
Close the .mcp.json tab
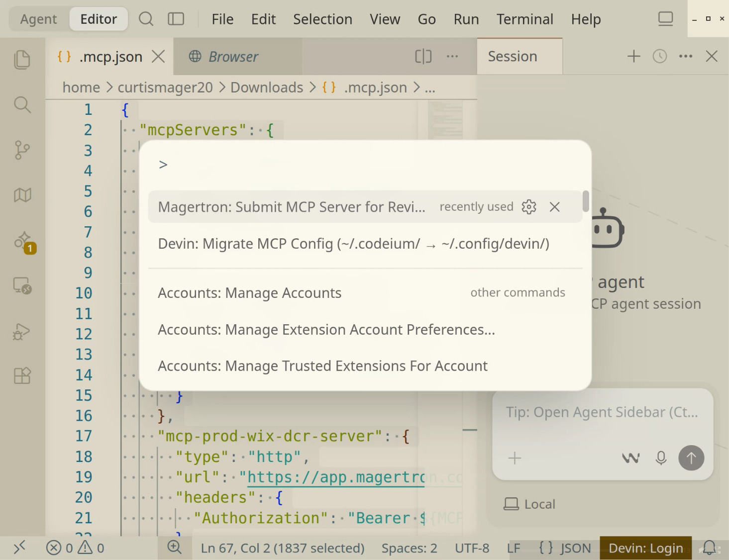click(x=158, y=57)
